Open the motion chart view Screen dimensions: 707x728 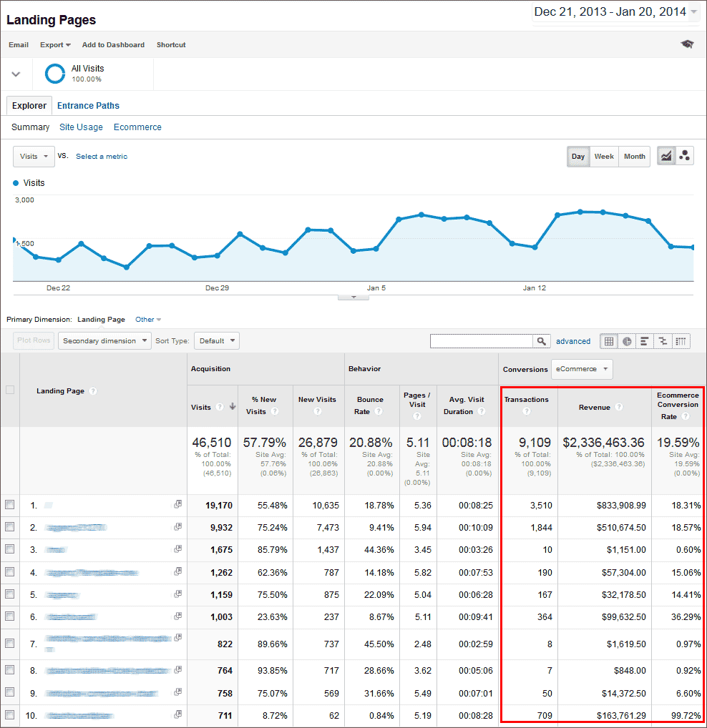click(685, 156)
